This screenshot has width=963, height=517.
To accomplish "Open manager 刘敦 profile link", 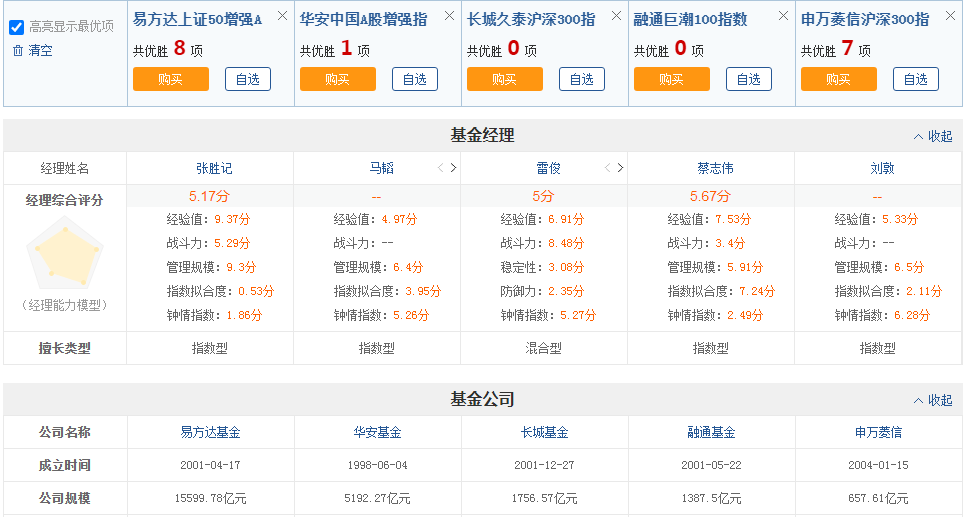I will click(883, 168).
